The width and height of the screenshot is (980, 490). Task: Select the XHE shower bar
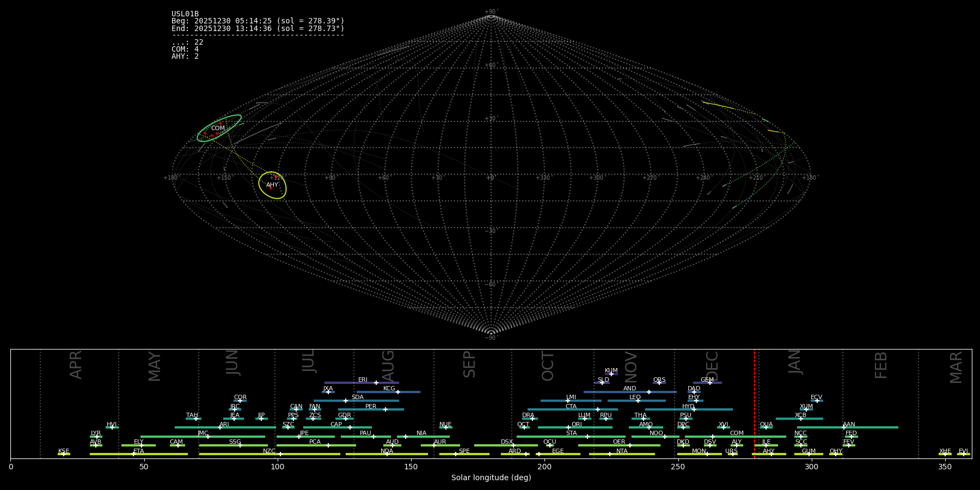945,454
